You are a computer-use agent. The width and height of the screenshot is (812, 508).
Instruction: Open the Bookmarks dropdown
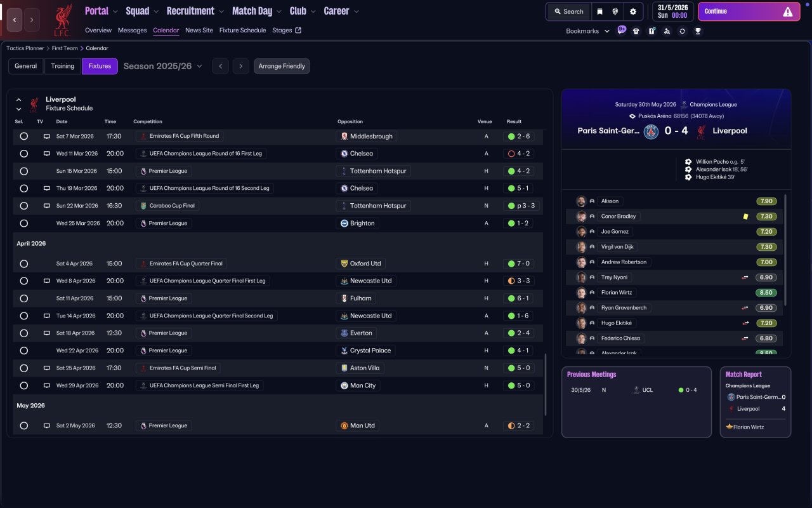[588, 31]
